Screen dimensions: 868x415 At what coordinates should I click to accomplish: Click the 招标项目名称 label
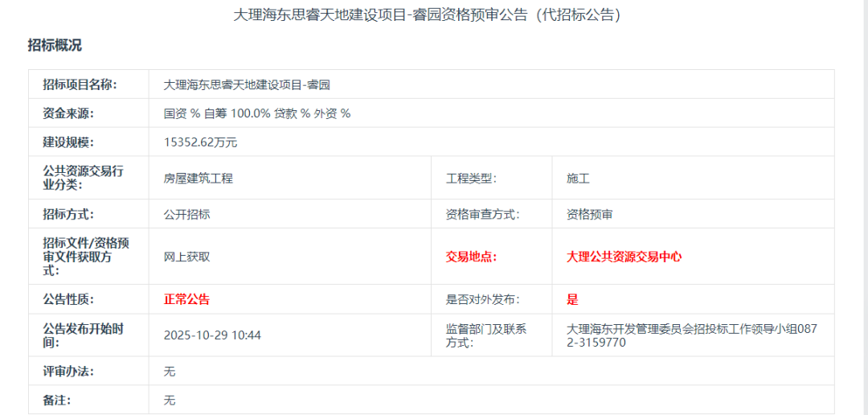pyautogui.click(x=80, y=84)
